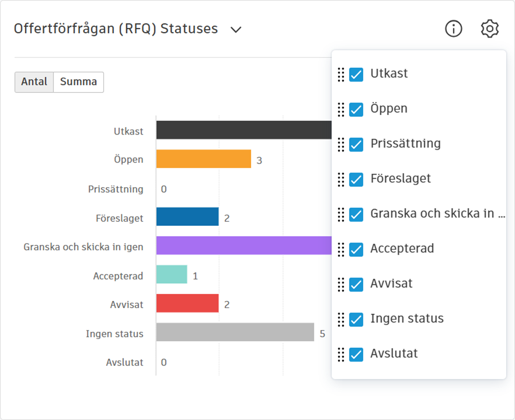Select the drag handle beside Föreslaget
The height and width of the screenshot is (420, 515).
pos(341,179)
